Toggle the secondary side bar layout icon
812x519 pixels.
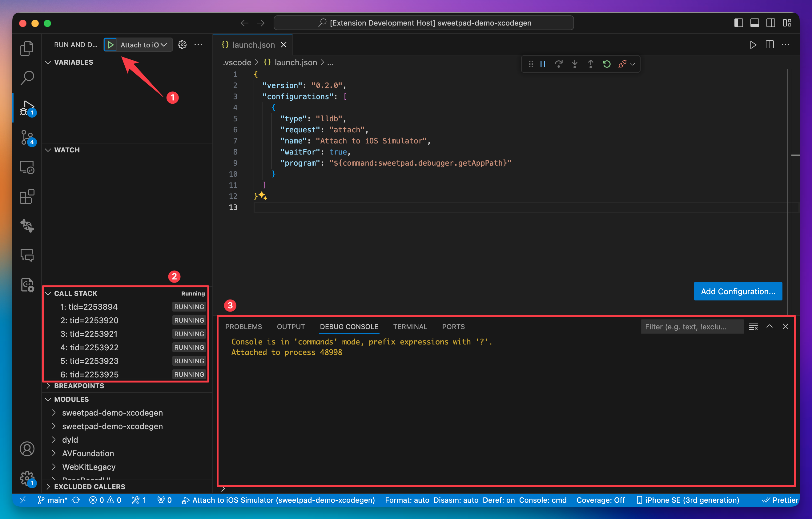(x=770, y=23)
